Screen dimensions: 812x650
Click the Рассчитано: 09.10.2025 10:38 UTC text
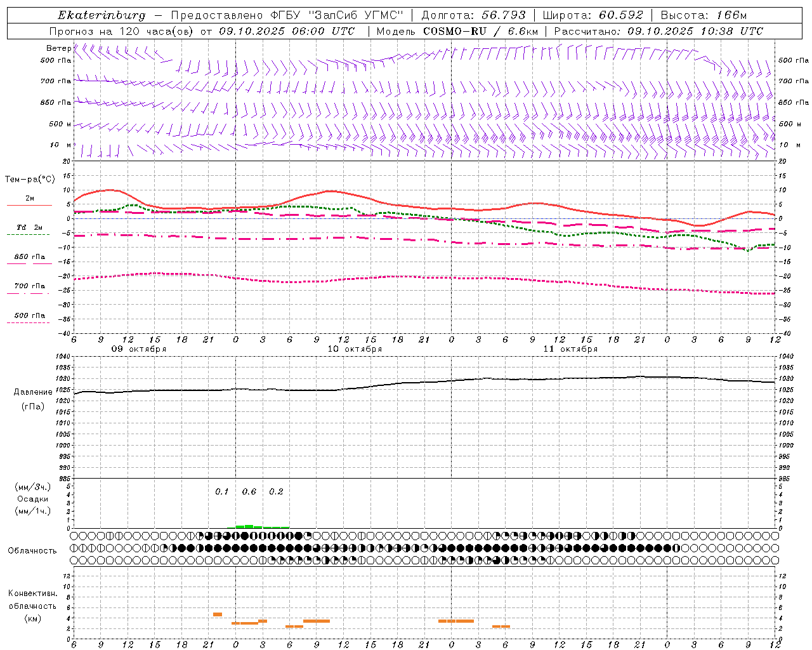coord(658,31)
